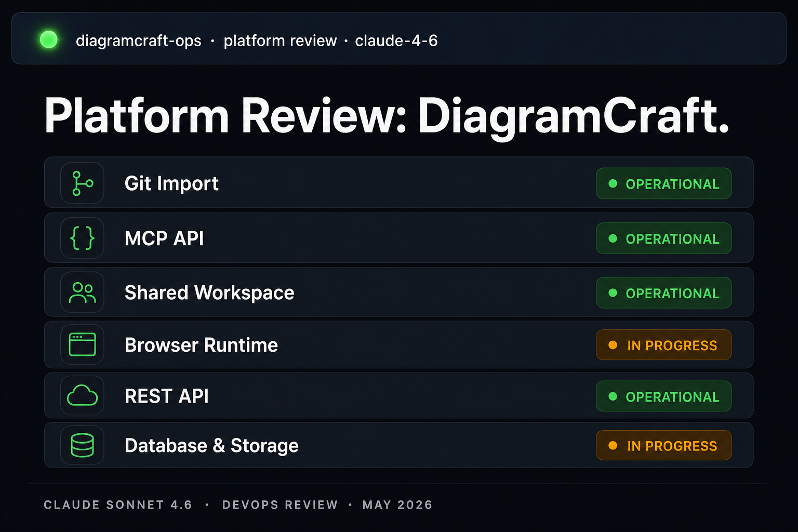Click "claude-4-6" in the header bar
The image size is (798, 532).
396,41
